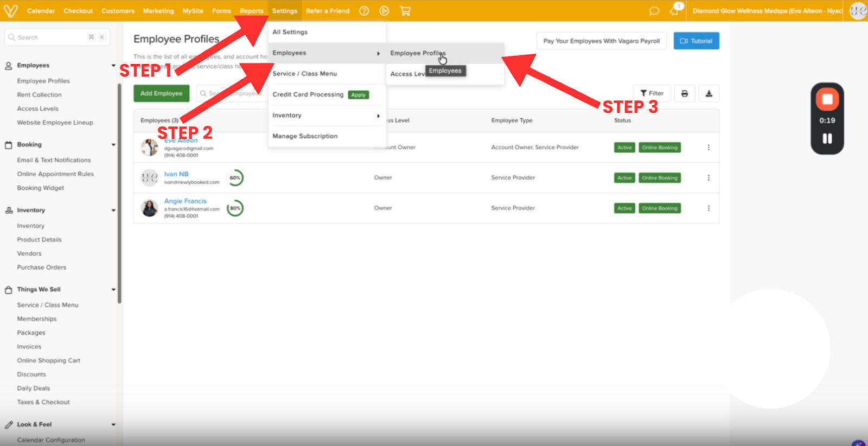Open the Checkout menu
The width and height of the screenshot is (868, 446).
[78, 11]
